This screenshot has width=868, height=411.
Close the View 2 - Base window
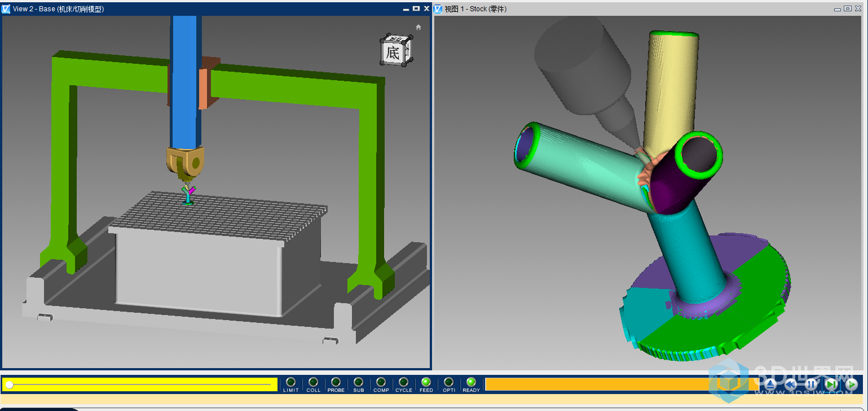point(426,9)
